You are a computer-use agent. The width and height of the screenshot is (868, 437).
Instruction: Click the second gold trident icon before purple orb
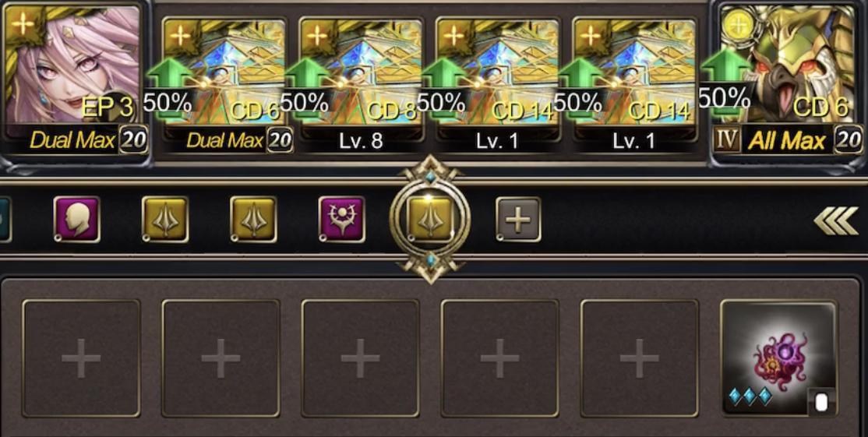point(253,219)
